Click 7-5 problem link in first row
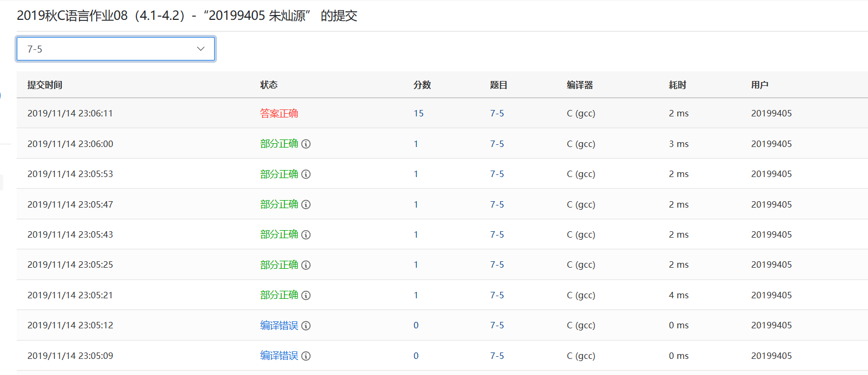 point(497,113)
